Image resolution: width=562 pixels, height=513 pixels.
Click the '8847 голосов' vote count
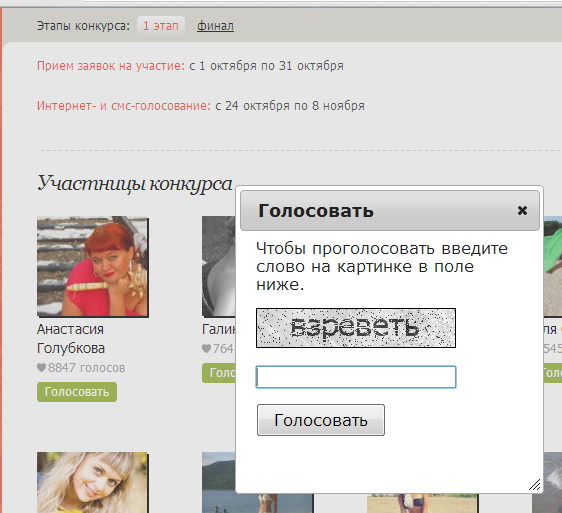[86, 368]
